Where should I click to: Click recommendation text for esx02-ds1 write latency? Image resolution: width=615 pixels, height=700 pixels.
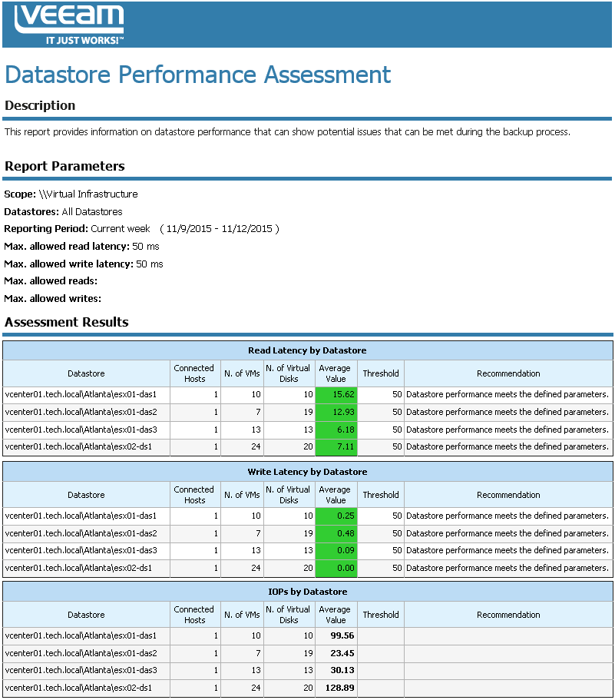508,568
